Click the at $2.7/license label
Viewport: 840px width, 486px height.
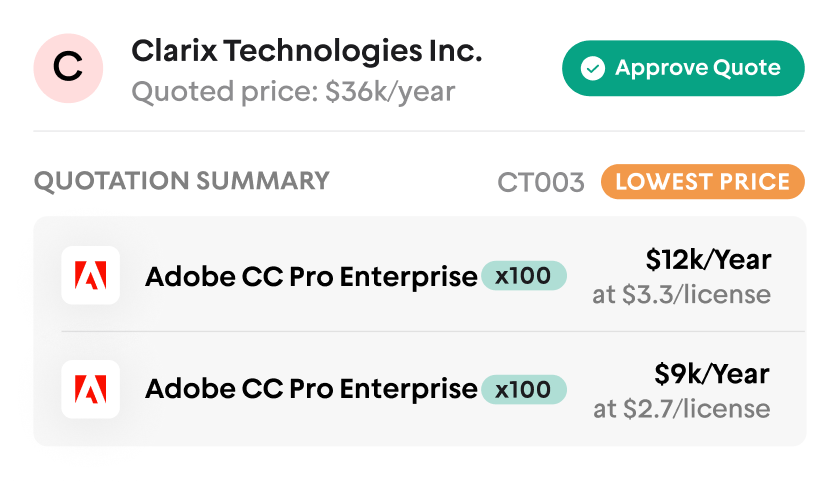[682, 409]
